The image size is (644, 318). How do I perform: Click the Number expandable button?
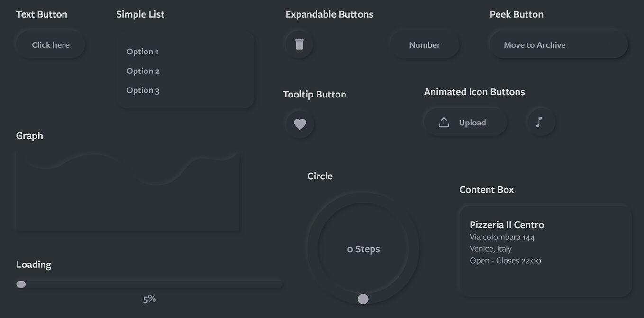click(x=425, y=44)
